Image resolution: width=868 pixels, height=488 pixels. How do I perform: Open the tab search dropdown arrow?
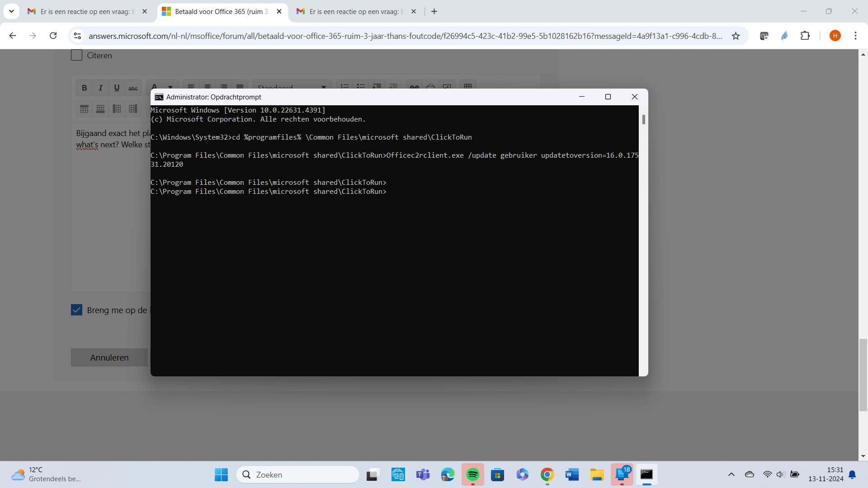click(x=11, y=11)
